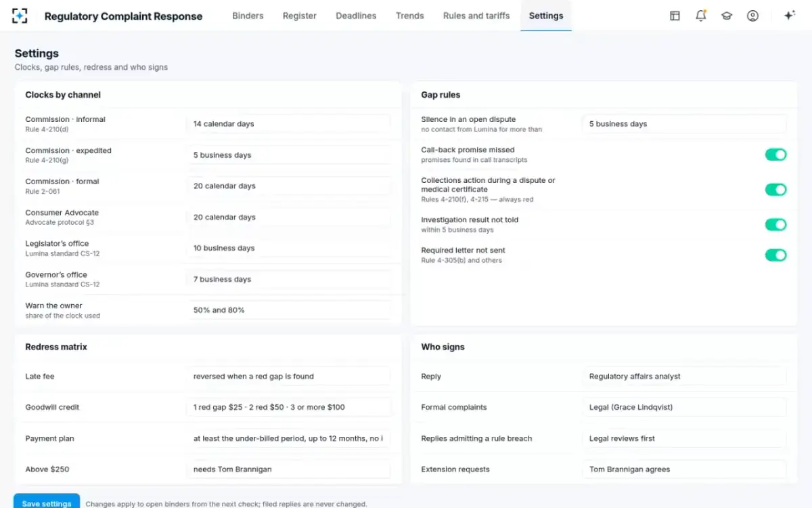Click the Clocks by channel heading
This screenshot has width=812, height=508.
tap(63, 95)
